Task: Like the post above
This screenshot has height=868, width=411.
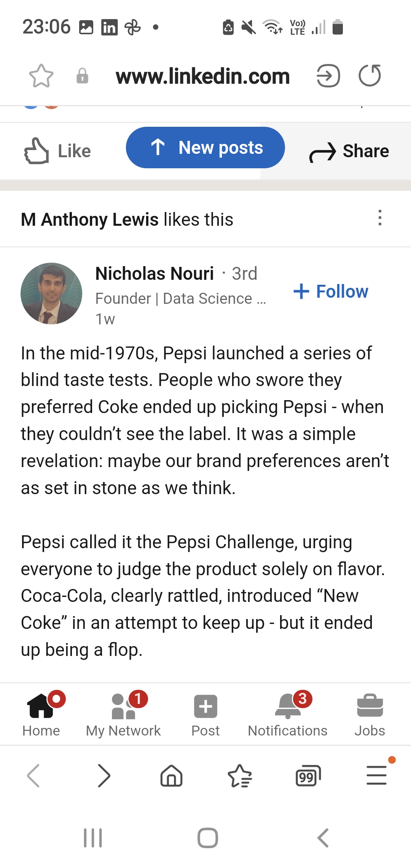Action: click(x=58, y=151)
